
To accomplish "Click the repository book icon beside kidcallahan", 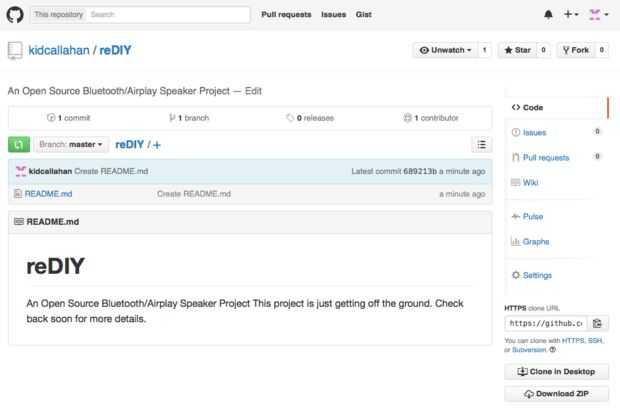I will coord(15,51).
